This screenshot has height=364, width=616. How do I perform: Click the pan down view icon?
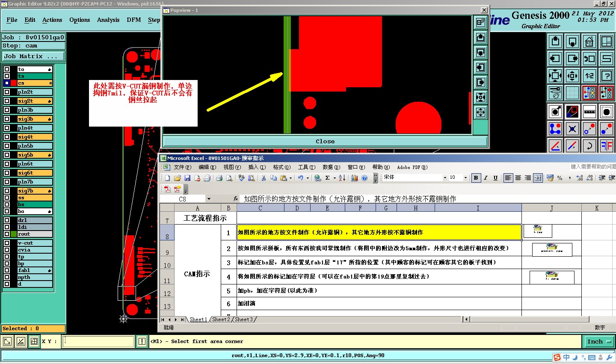572,41
